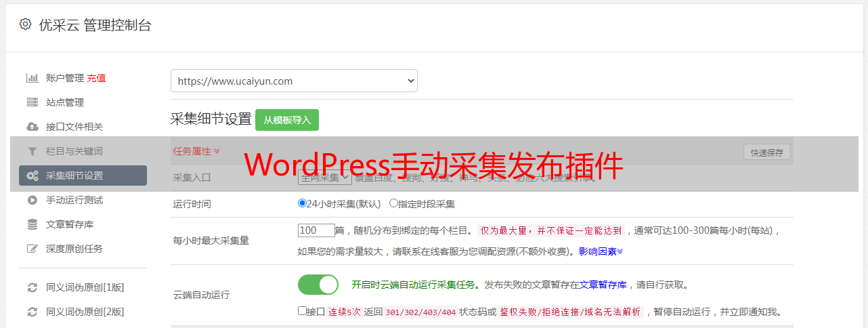Image resolution: width=868 pixels, height=328 pixels.
Task: Click the 仅为最大量，并不保证一定能达到 note
Action: click(551, 230)
